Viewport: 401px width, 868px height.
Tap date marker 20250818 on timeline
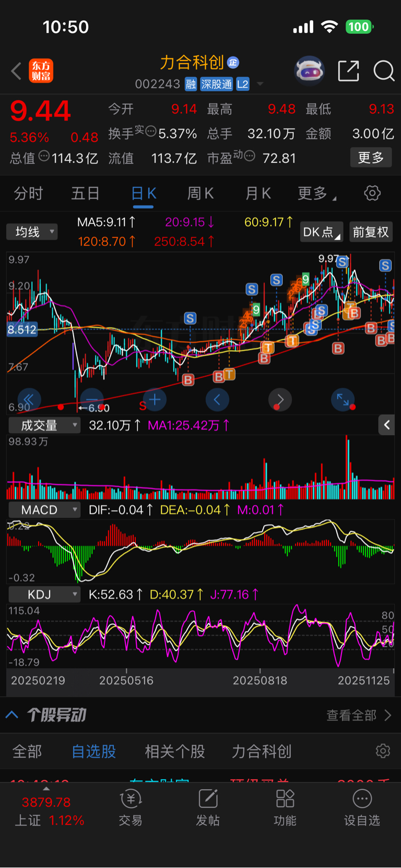[x=260, y=680]
